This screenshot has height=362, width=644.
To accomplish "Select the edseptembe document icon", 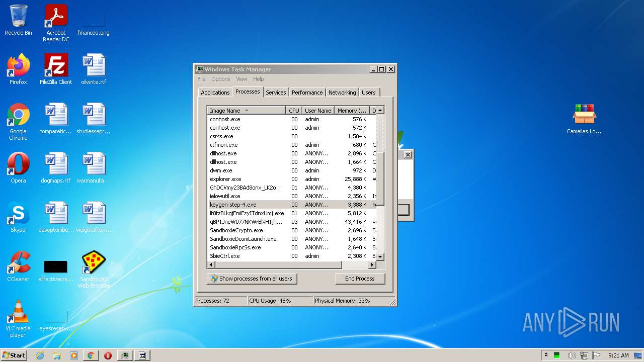I will pos(56,217).
